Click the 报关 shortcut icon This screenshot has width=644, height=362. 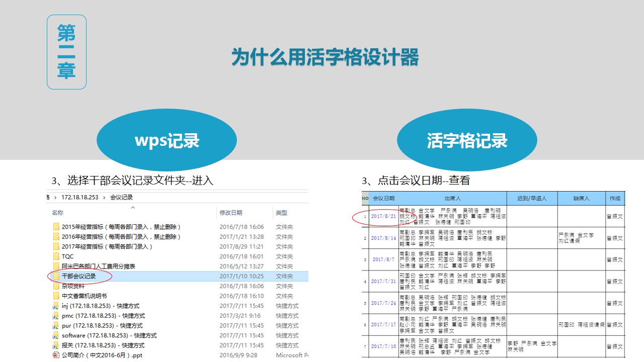[56, 345]
